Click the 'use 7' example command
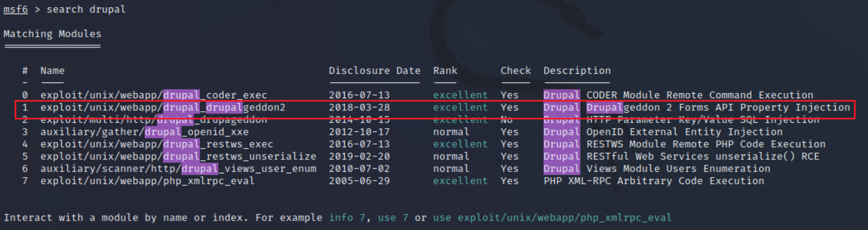 [x=393, y=218]
